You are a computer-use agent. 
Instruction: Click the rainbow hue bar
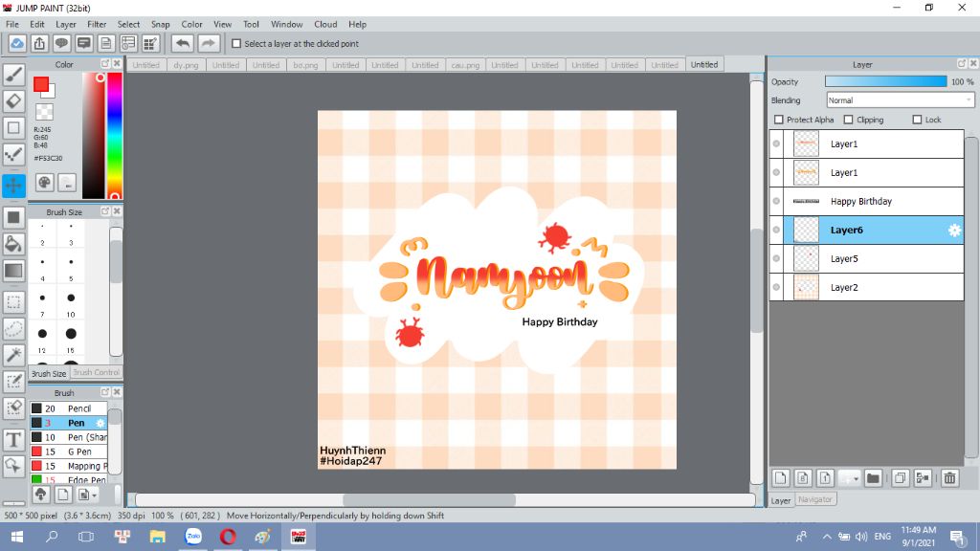(x=115, y=136)
